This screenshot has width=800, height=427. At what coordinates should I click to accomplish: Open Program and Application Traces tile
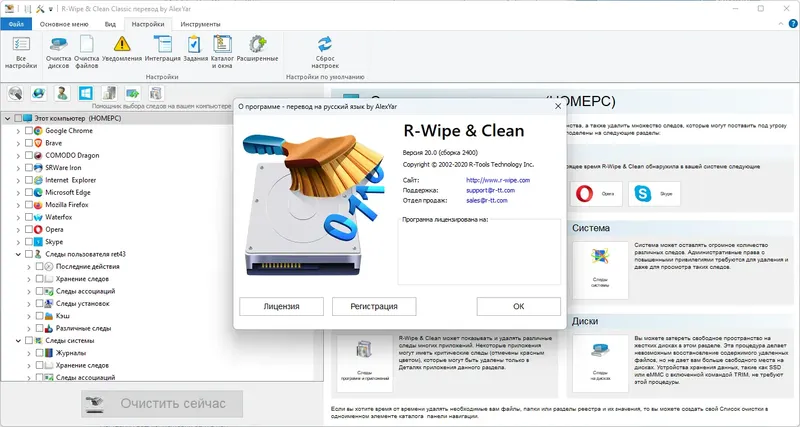pyautogui.click(x=365, y=363)
